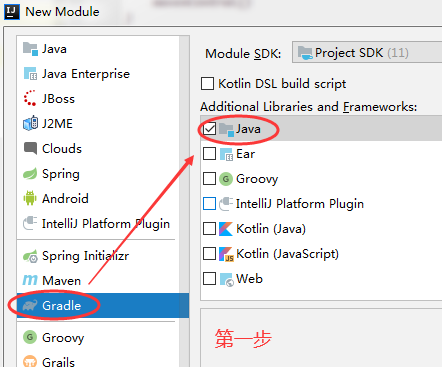This screenshot has width=442, height=367.
Task: Select the Gradle elephant icon
Action: (30, 305)
